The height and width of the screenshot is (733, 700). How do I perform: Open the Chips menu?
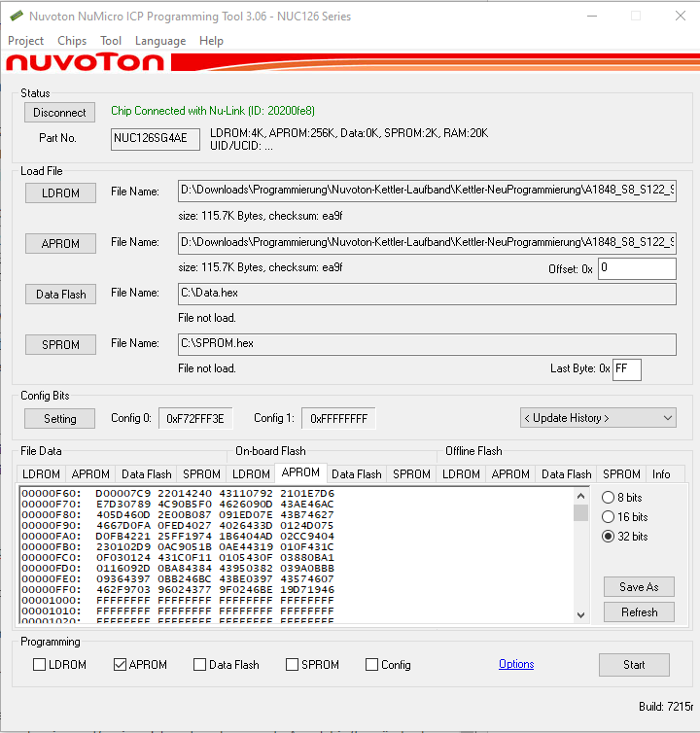(72, 41)
